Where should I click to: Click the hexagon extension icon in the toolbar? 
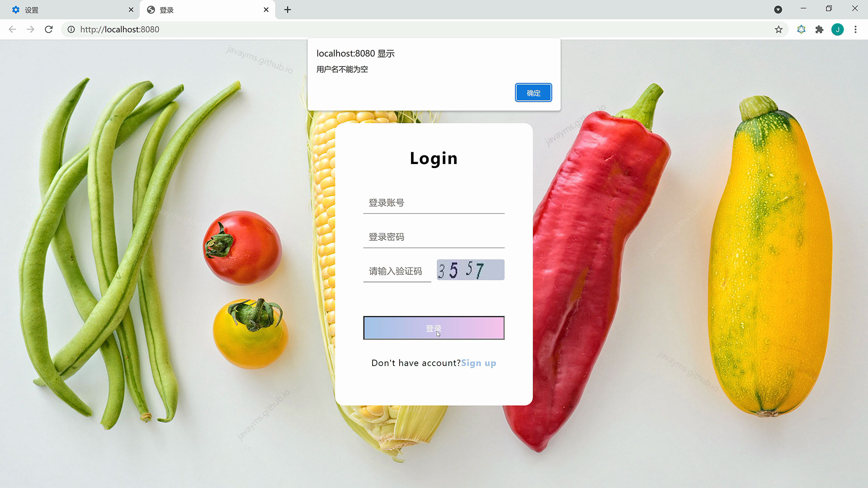pyautogui.click(x=801, y=29)
